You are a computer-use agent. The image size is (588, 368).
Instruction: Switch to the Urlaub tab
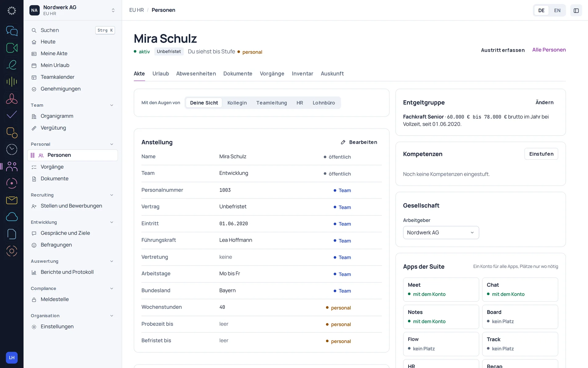160,74
